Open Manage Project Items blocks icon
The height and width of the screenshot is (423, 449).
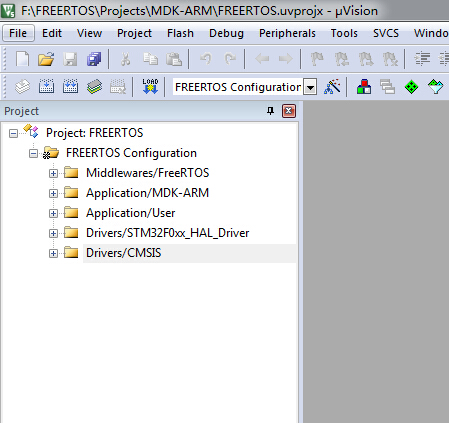364,87
